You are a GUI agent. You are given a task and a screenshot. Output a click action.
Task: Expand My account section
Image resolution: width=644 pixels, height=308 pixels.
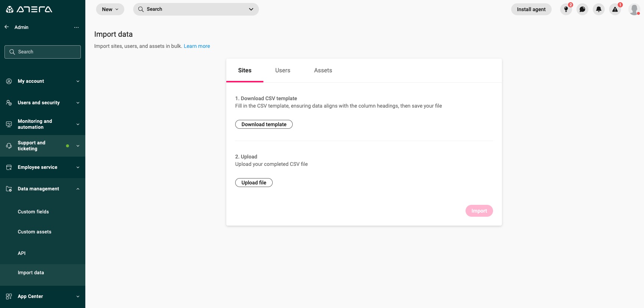[x=78, y=81]
